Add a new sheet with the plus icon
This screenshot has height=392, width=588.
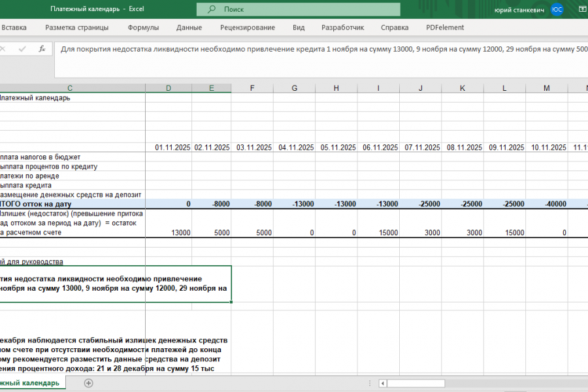(88, 383)
